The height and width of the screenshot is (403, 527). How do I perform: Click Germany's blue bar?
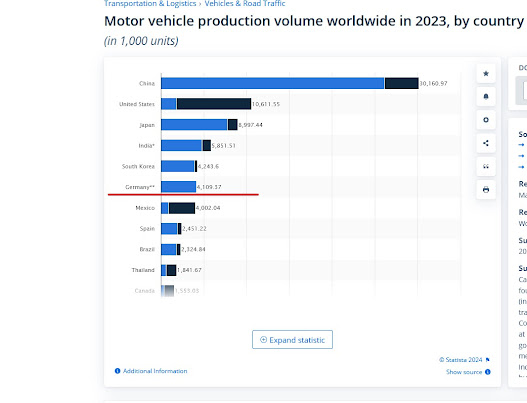pyautogui.click(x=178, y=187)
